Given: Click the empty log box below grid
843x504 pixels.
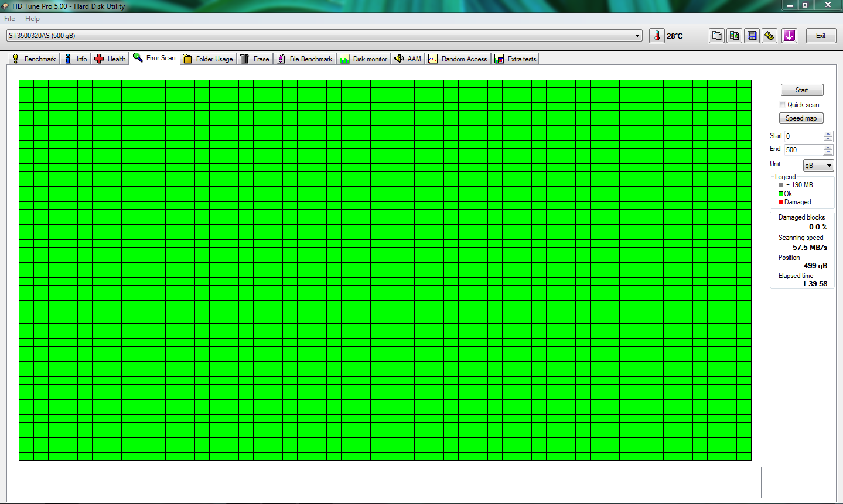Looking at the screenshot, I should pyautogui.click(x=385, y=482).
